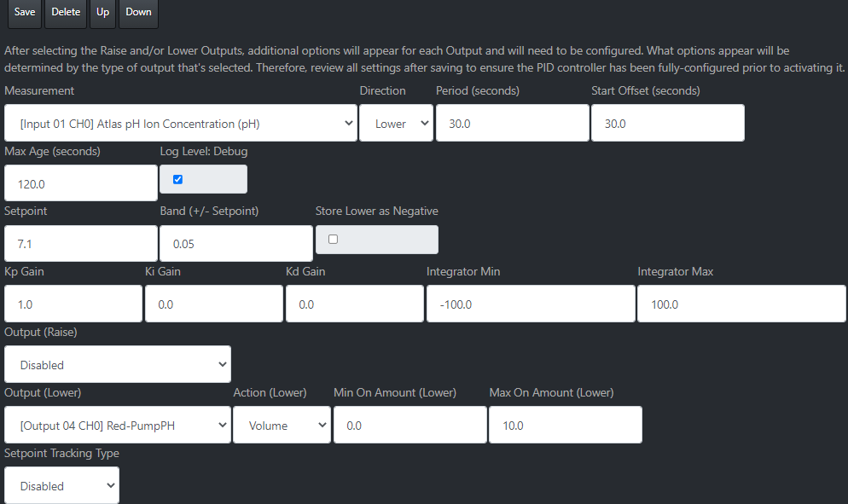Change the Direction dropdown from Lower
Viewport: 848px width, 504px height.
point(396,122)
